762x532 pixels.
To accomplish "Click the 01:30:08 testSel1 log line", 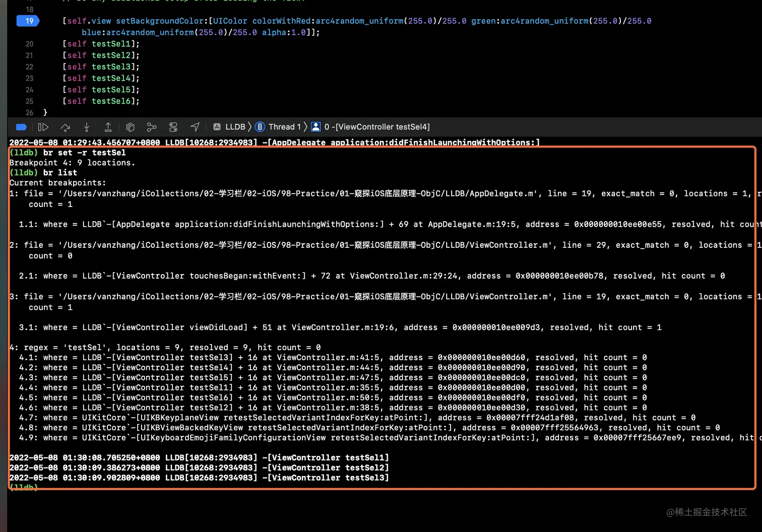I will [199, 458].
